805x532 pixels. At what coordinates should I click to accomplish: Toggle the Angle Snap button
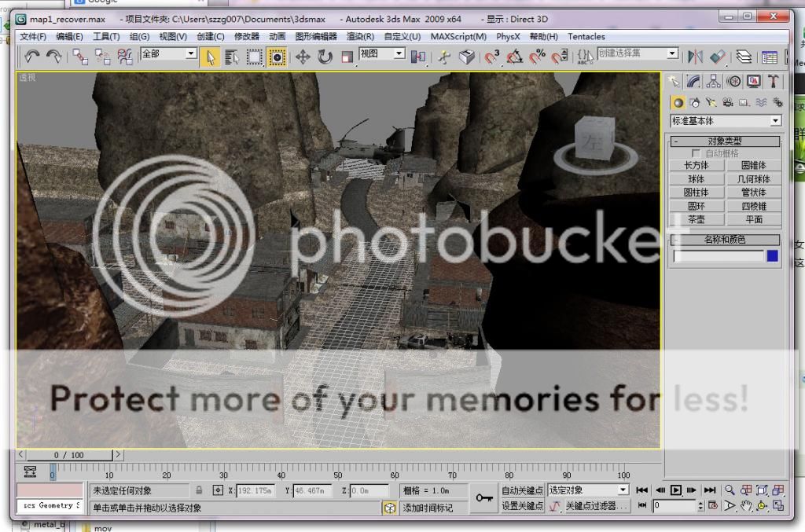click(514, 57)
